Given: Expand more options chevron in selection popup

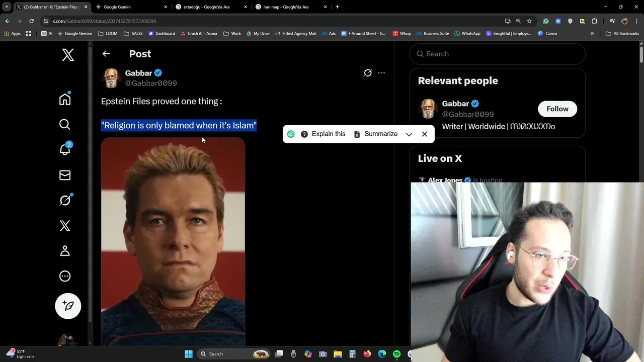Looking at the screenshot, I should (x=409, y=134).
